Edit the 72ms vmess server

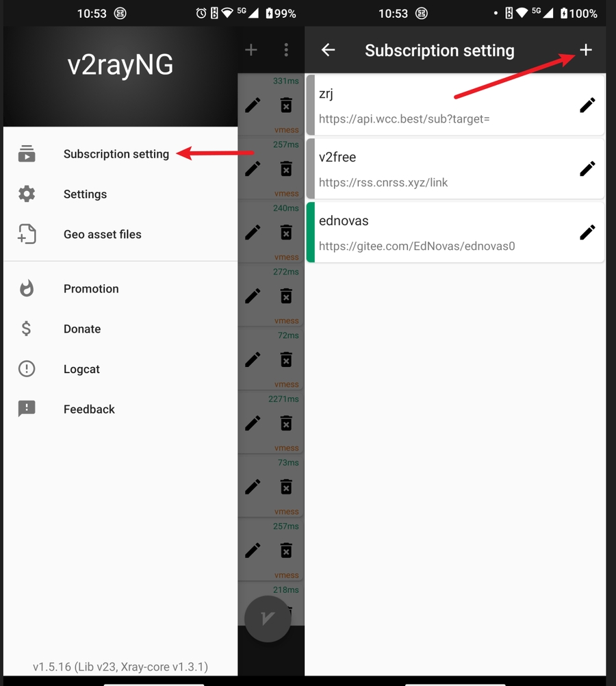click(253, 359)
